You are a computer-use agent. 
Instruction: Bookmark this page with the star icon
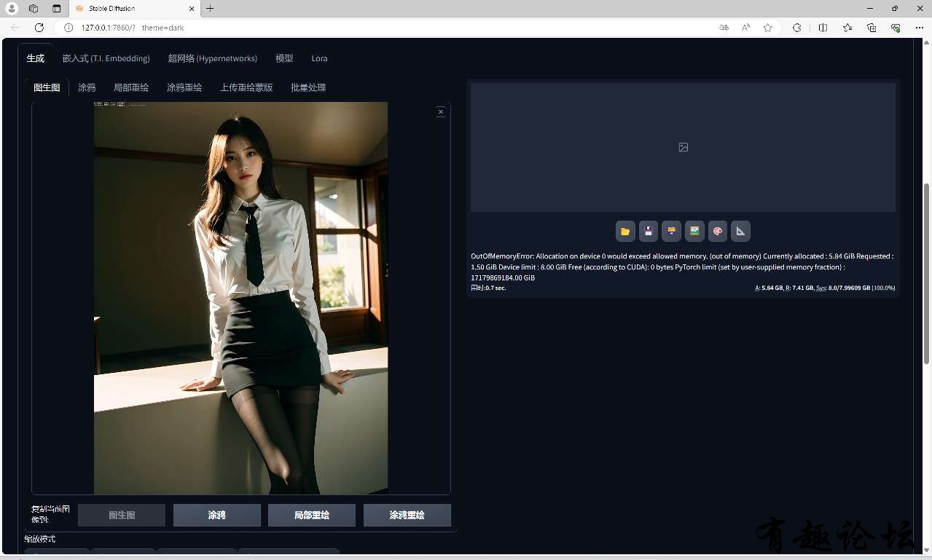(x=768, y=28)
